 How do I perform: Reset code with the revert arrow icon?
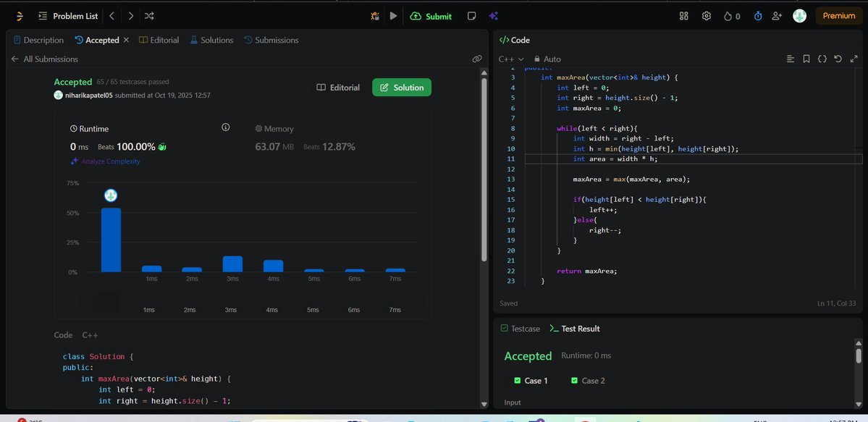tap(838, 59)
